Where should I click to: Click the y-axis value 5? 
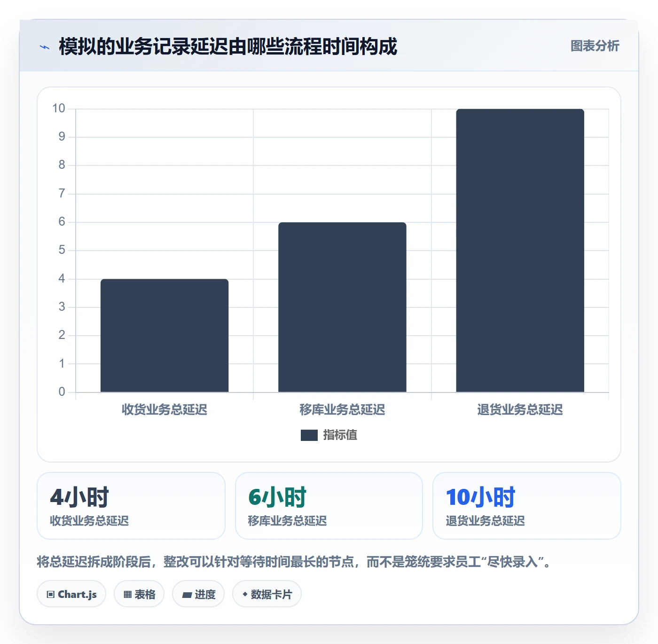point(62,250)
